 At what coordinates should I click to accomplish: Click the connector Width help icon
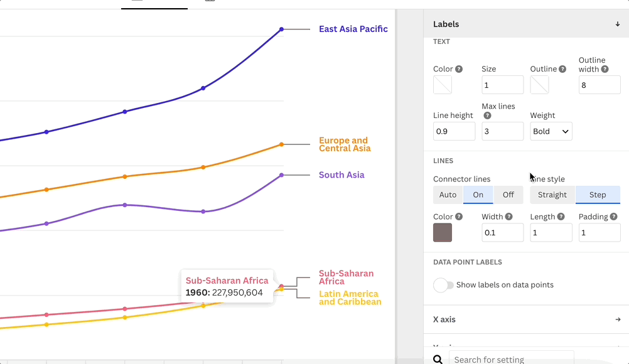pyautogui.click(x=508, y=217)
